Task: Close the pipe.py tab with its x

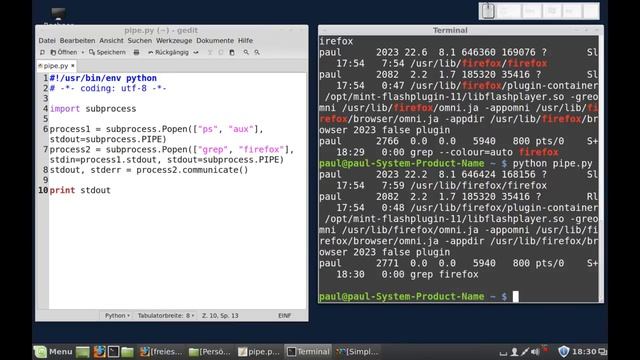Action: pyautogui.click(x=73, y=65)
